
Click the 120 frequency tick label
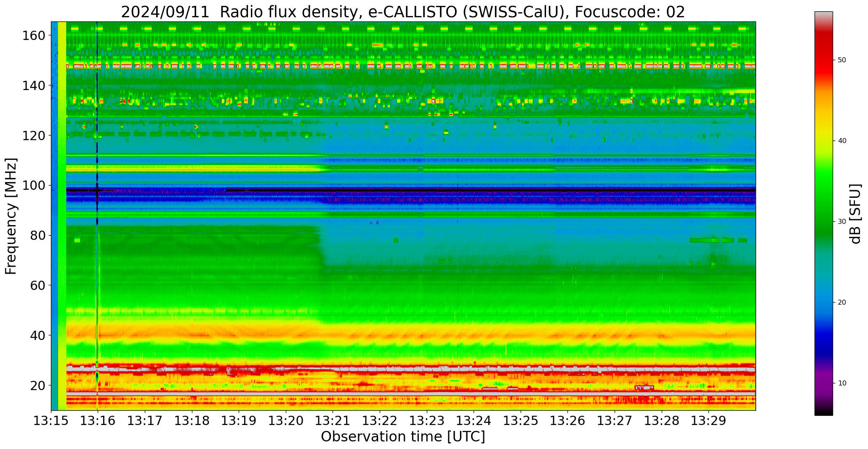click(x=33, y=135)
